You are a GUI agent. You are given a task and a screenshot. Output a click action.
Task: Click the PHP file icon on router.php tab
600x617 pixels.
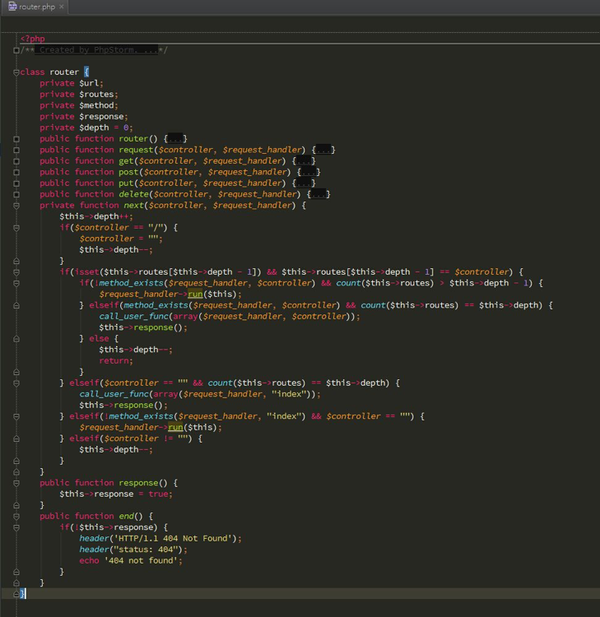(12, 7)
